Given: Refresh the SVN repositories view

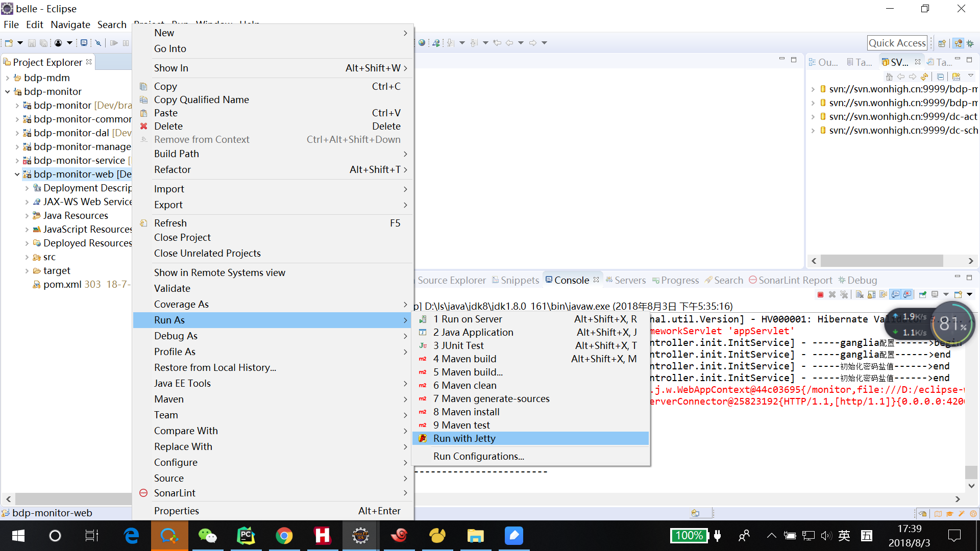Looking at the screenshot, I should pyautogui.click(x=924, y=77).
